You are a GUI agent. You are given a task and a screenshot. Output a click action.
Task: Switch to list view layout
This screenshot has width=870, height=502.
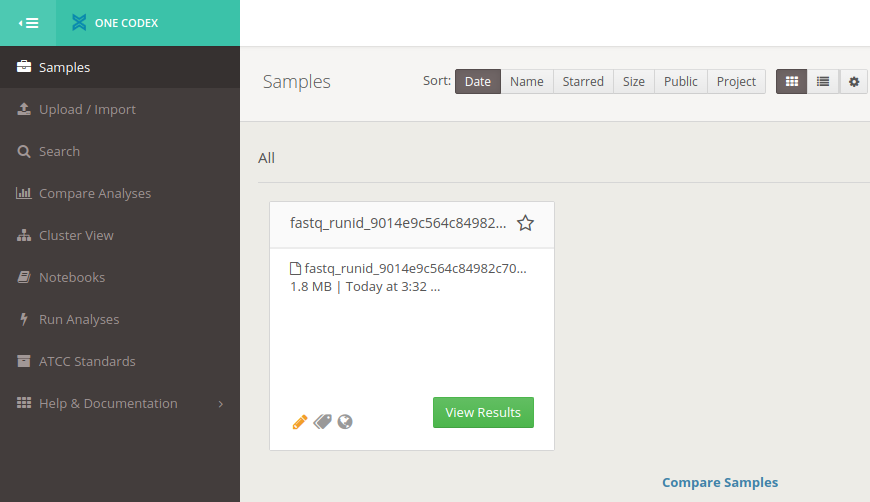822,82
